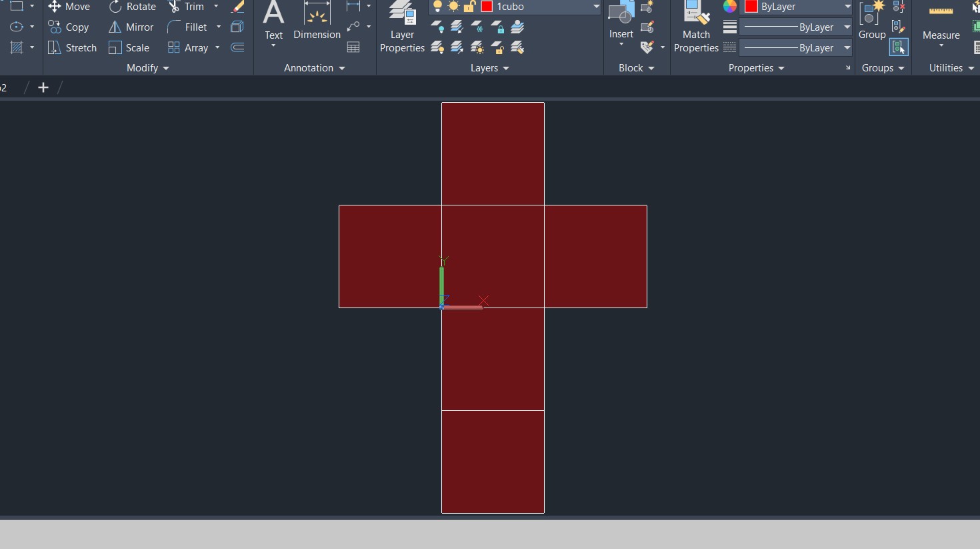Viewport: 980px width, 549px height.
Task: Click the Edit Block icon
Action: pyautogui.click(x=647, y=27)
